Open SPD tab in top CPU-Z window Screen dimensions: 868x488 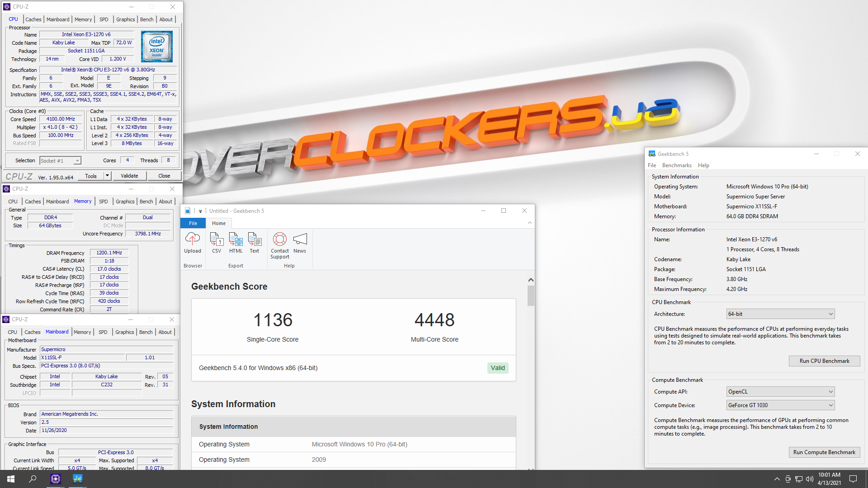point(104,19)
